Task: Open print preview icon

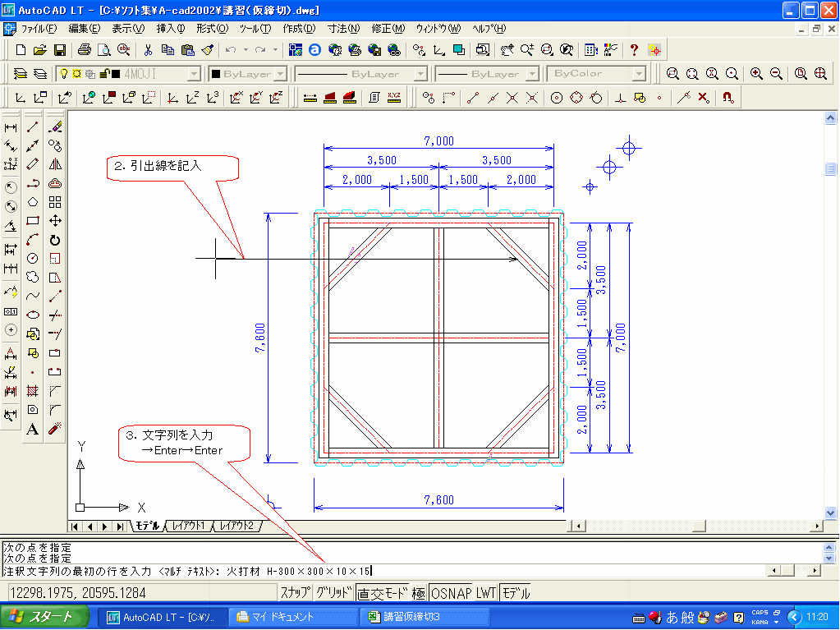Action: click(104, 50)
